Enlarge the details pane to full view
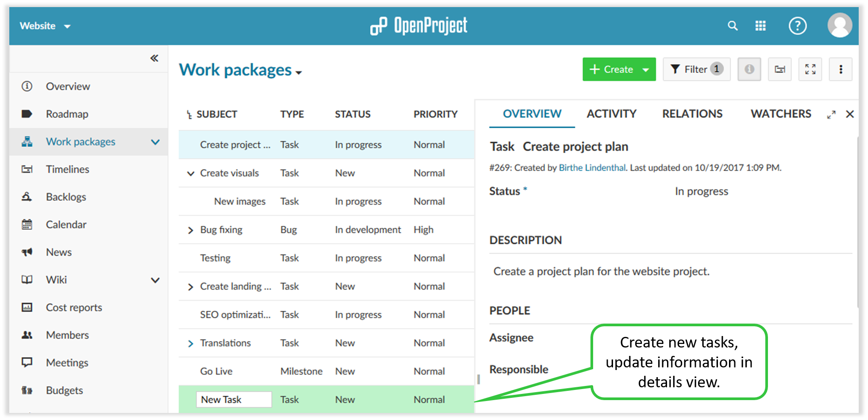Screen dimensions: 868x420 pos(832,114)
